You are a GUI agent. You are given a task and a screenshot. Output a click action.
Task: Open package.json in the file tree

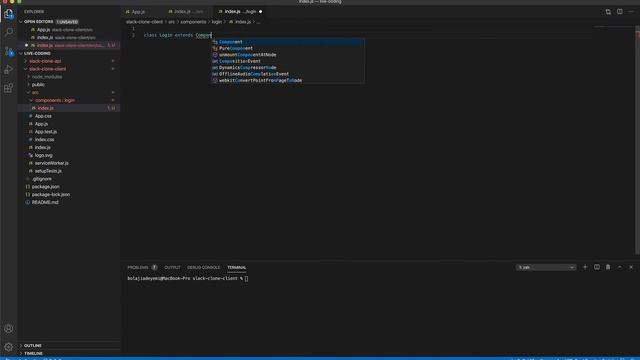tap(45, 187)
